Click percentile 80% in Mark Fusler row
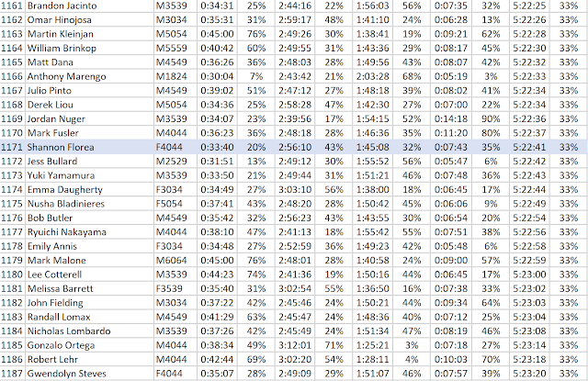The width and height of the screenshot is (588, 381). pos(491,133)
